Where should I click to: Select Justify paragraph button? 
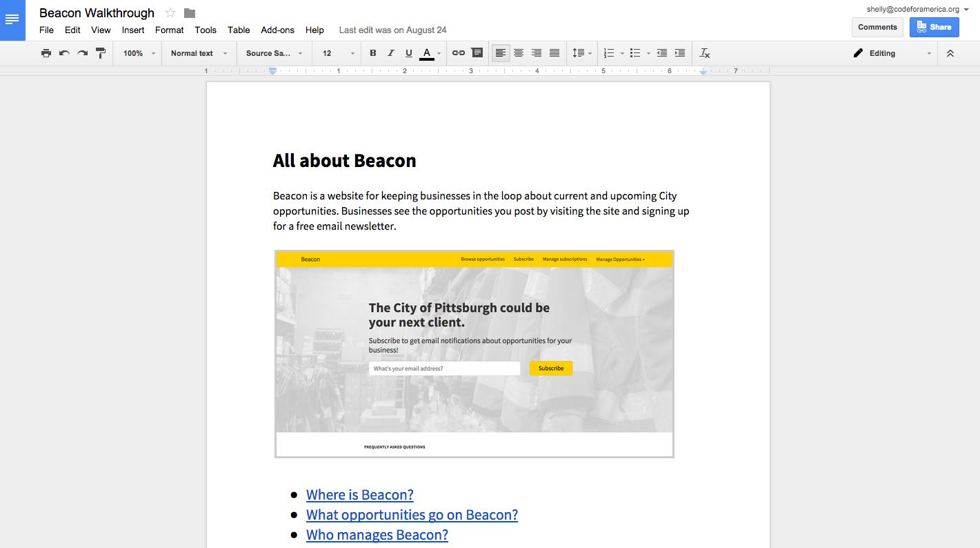click(554, 53)
